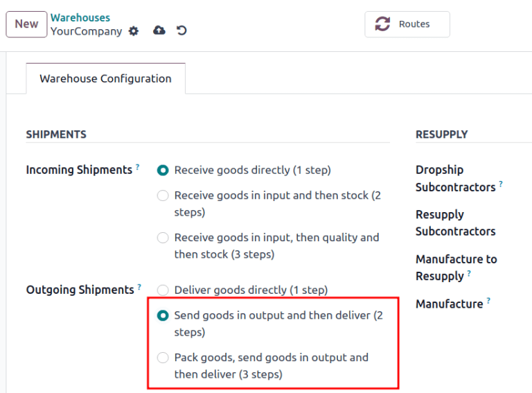This screenshot has width=532, height=393.
Task: Click the New button
Action: coord(26,24)
